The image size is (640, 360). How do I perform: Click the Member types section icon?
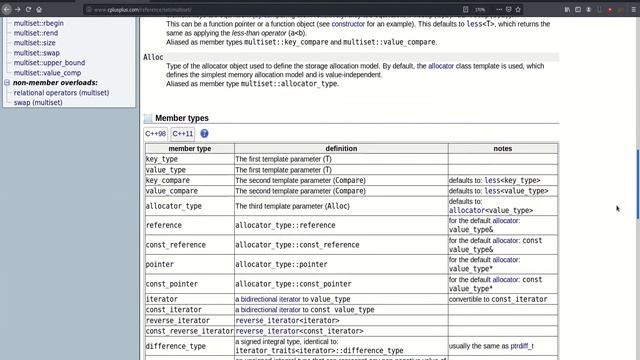[x=148, y=118]
